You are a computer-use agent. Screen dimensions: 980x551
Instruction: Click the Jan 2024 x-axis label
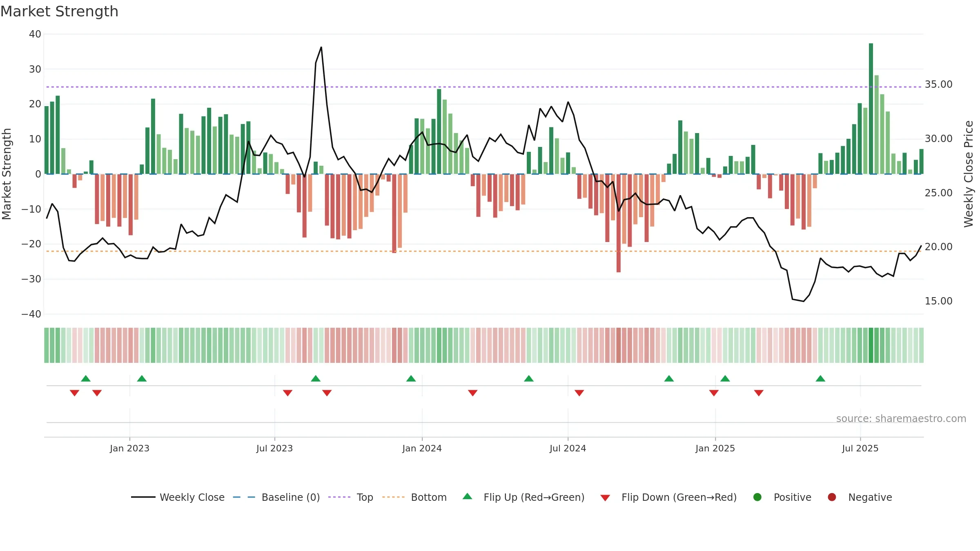(422, 448)
